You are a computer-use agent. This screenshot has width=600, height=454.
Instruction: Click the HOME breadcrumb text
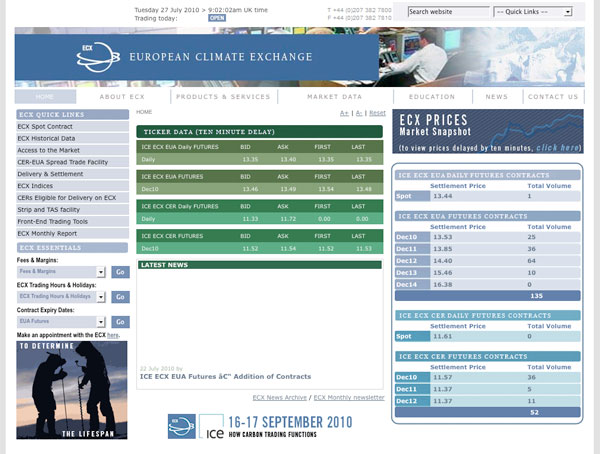(x=144, y=112)
